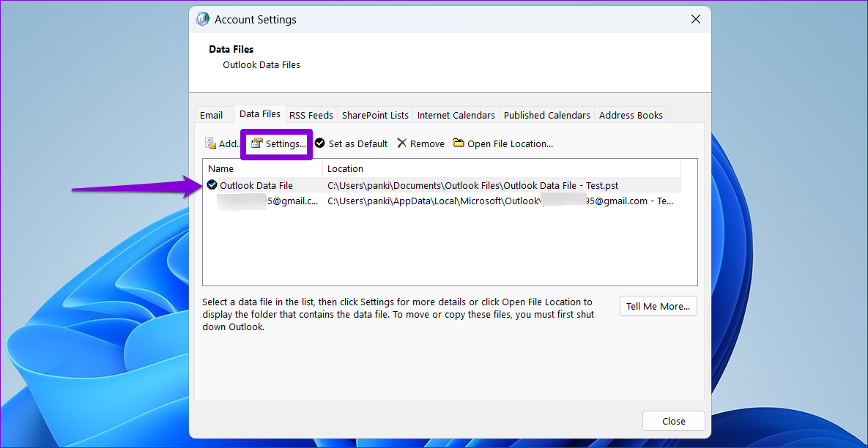The height and width of the screenshot is (448, 868).
Task: Click the Account Settings title bar icon
Action: click(x=202, y=19)
